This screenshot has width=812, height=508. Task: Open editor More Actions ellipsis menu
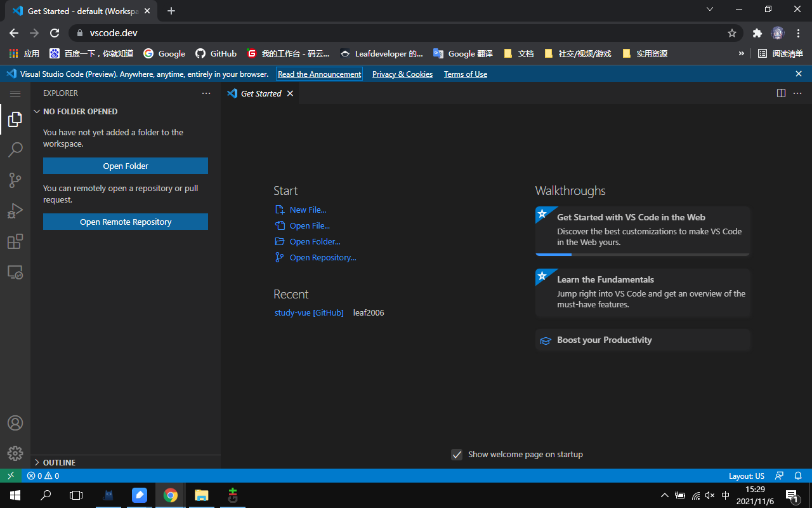pos(797,93)
